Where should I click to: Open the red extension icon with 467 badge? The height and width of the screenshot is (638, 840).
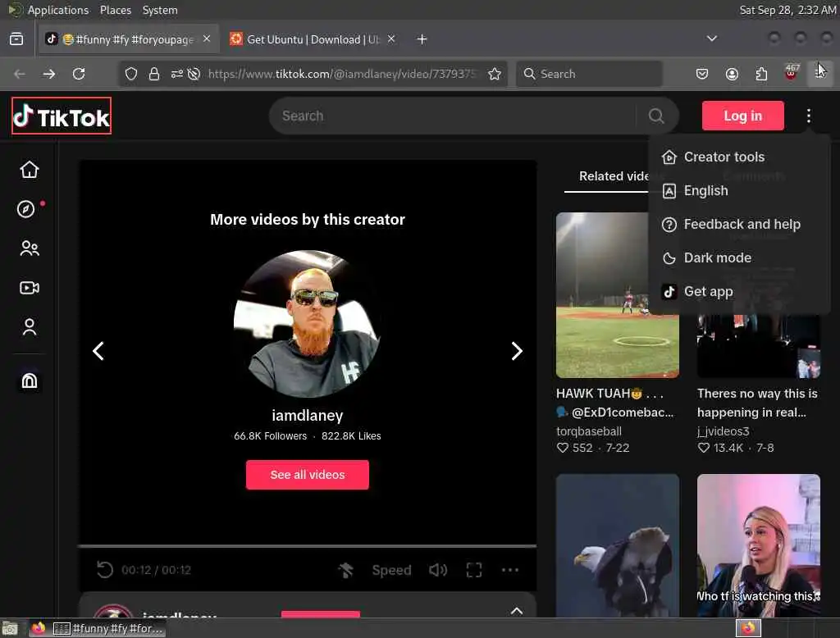[x=792, y=73]
